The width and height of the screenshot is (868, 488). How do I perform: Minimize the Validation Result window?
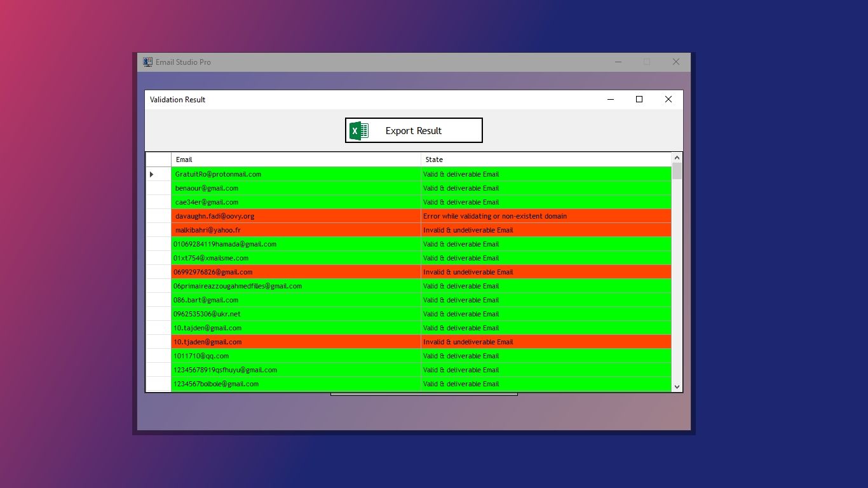(x=611, y=99)
